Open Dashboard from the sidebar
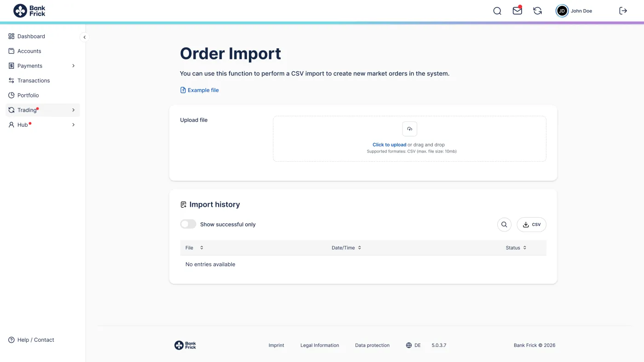This screenshot has width=644, height=362. [31, 36]
